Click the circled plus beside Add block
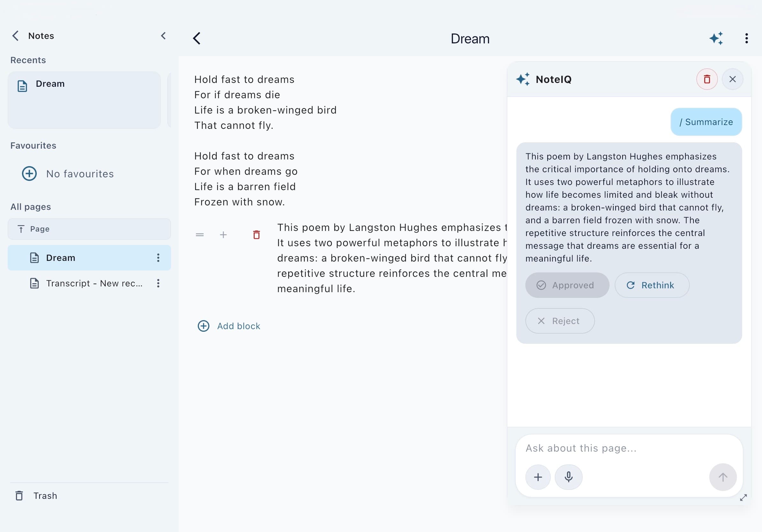Image resolution: width=762 pixels, height=532 pixels. (x=204, y=326)
